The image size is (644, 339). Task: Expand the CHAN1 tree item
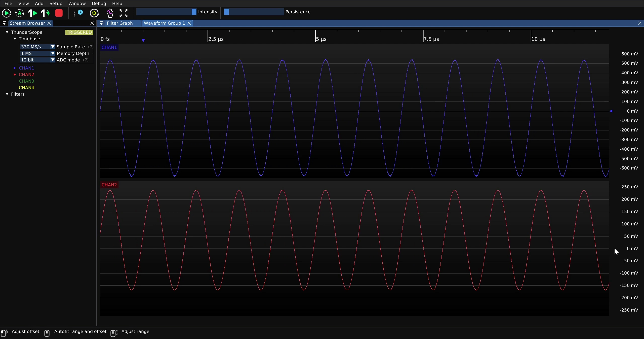coord(15,68)
